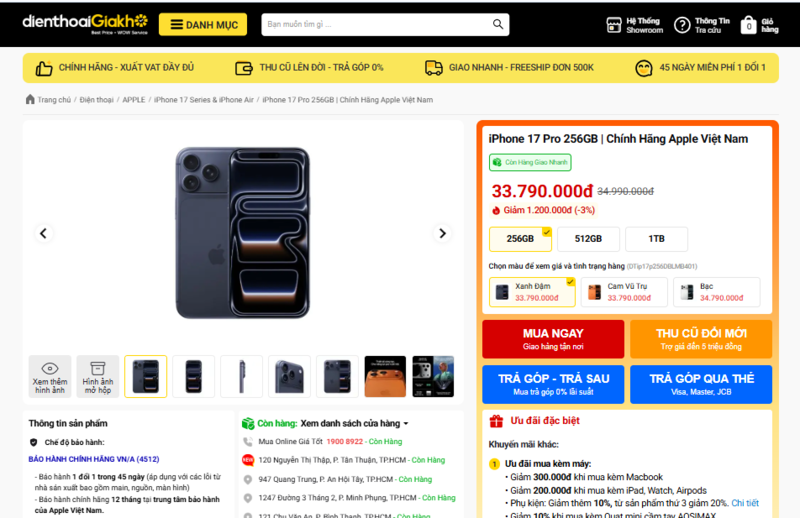This screenshot has width=800, height=518.
Task: Click the Thông Tin Tra cứu icon
Action: tap(682, 25)
